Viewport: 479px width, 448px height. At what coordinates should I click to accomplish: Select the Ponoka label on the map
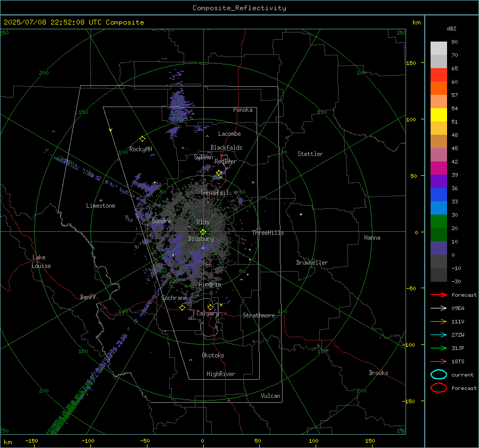[243, 110]
